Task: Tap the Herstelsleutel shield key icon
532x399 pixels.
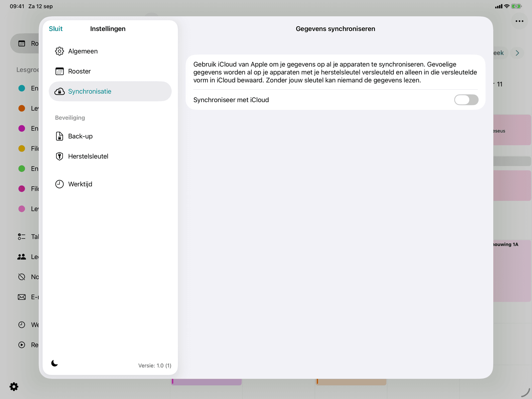Action: click(x=60, y=156)
